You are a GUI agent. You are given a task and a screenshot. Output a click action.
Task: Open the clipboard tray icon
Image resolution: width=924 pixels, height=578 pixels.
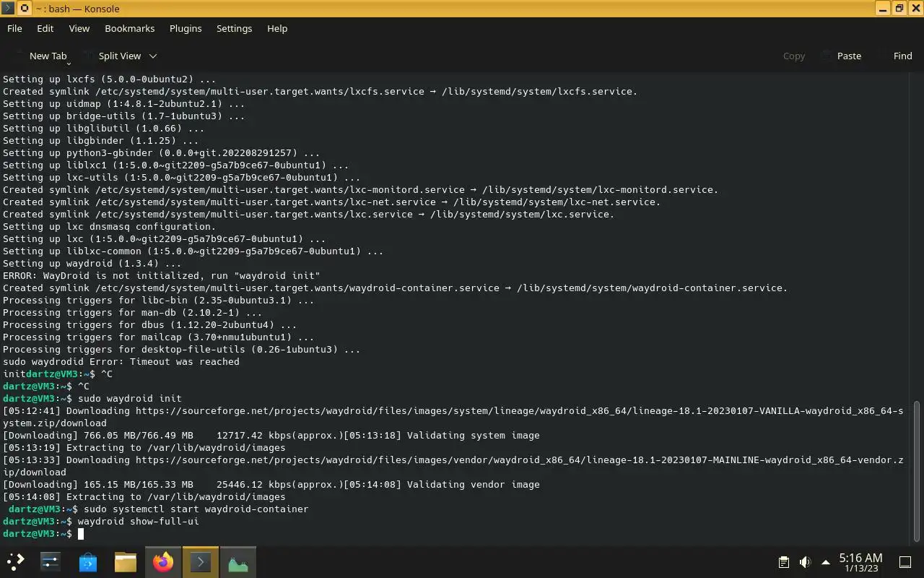coord(784,562)
